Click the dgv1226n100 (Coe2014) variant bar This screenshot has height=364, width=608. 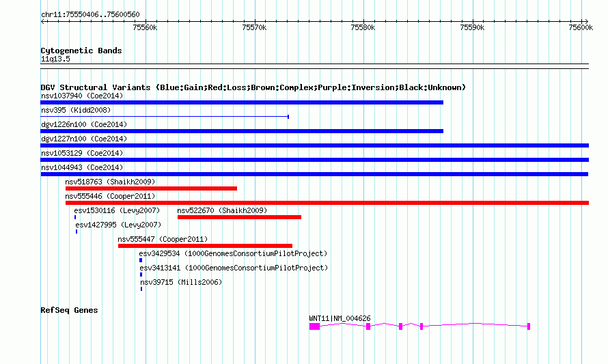coord(242,131)
